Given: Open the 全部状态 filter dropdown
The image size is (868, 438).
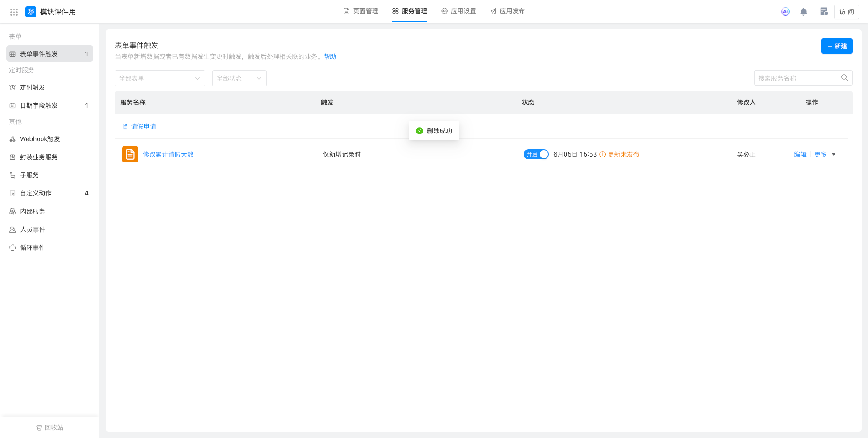Looking at the screenshot, I should point(239,78).
